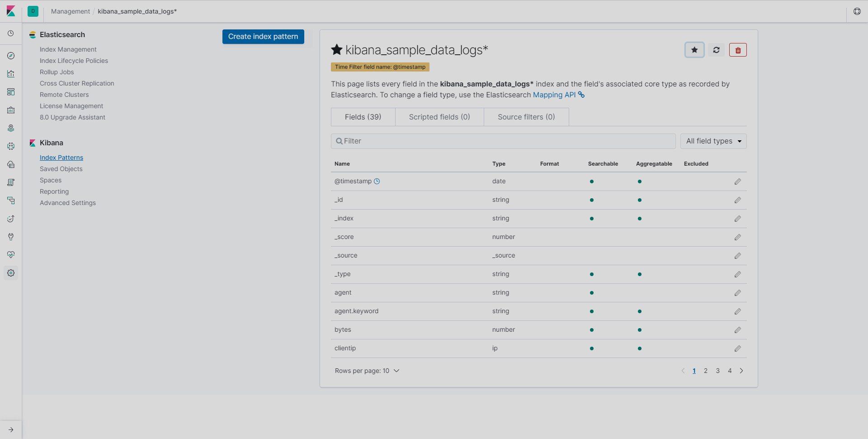This screenshot has height=439, width=868.
Task: Open the Maps app icon
Action: coord(11,128)
